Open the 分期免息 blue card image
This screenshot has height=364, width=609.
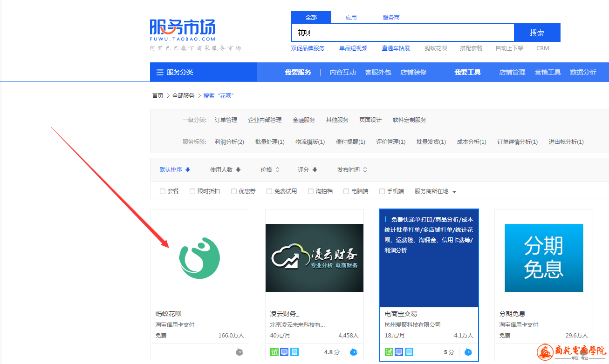tap(544, 258)
